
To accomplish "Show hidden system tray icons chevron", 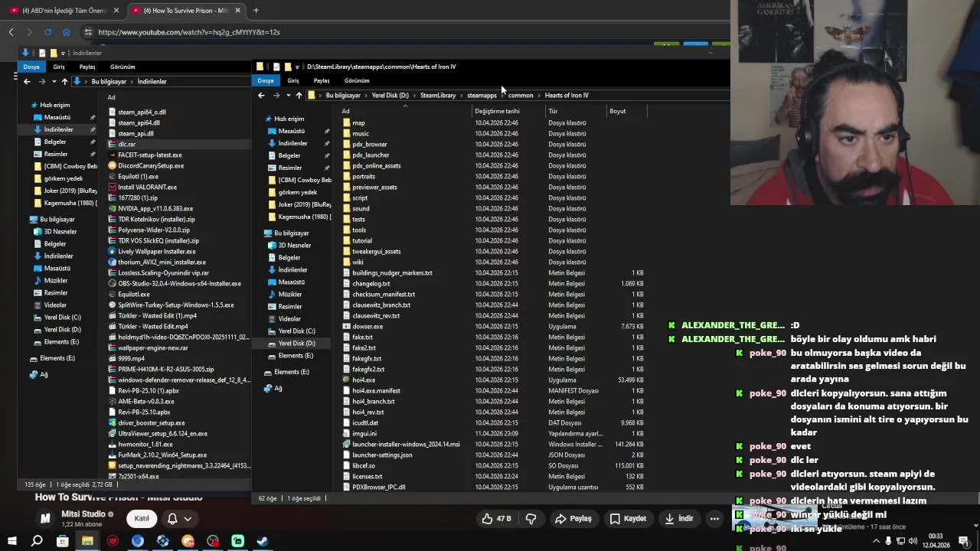I will click(x=876, y=541).
